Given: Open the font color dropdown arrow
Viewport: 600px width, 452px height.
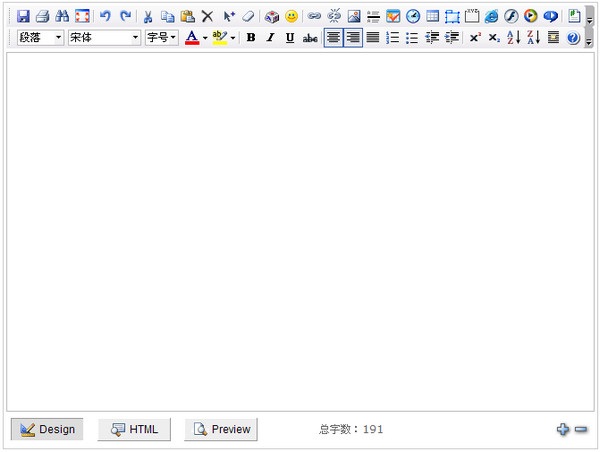Looking at the screenshot, I should 205,38.
